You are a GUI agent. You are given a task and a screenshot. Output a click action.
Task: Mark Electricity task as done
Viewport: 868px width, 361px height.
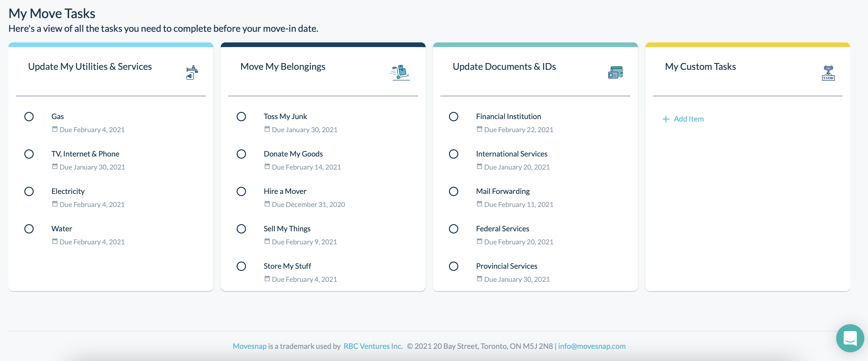(29, 191)
